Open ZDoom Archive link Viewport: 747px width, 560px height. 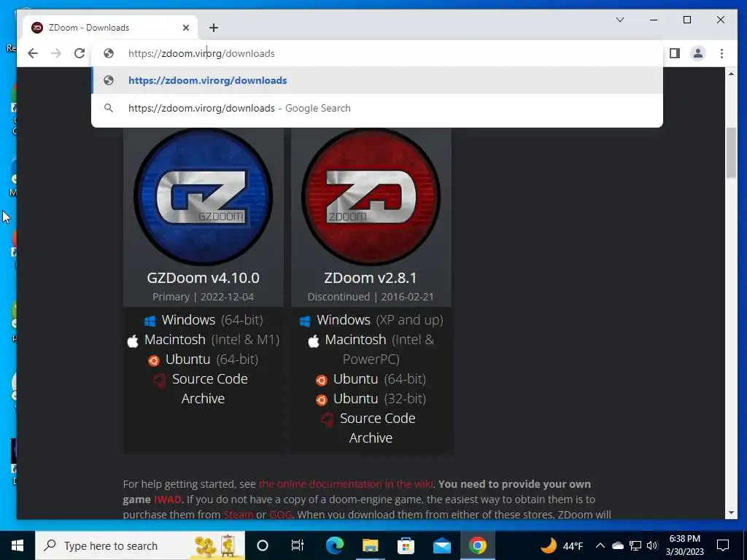tap(371, 438)
